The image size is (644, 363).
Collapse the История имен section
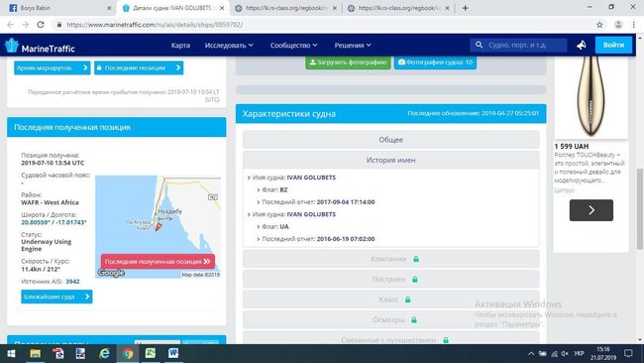(x=390, y=160)
